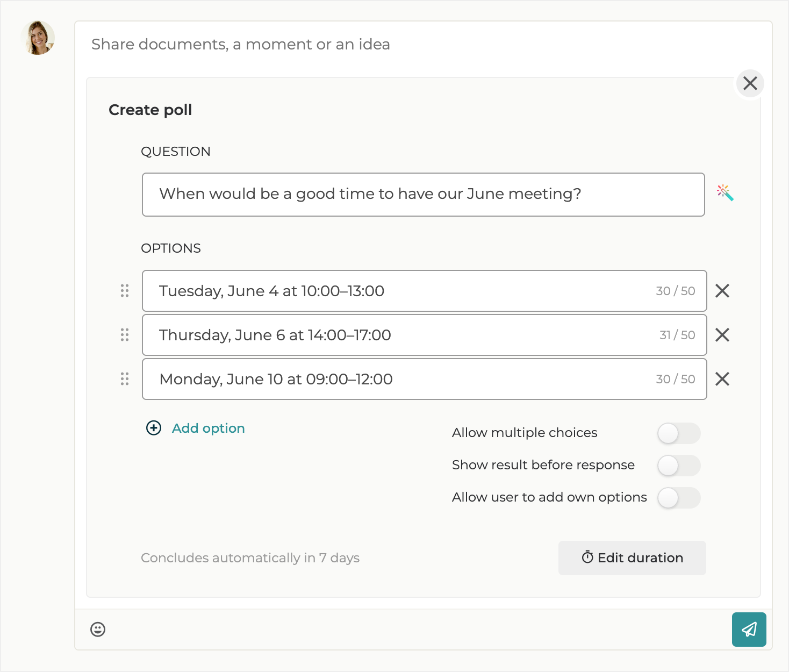
Task: Click the Edit duration button
Action: click(x=632, y=558)
